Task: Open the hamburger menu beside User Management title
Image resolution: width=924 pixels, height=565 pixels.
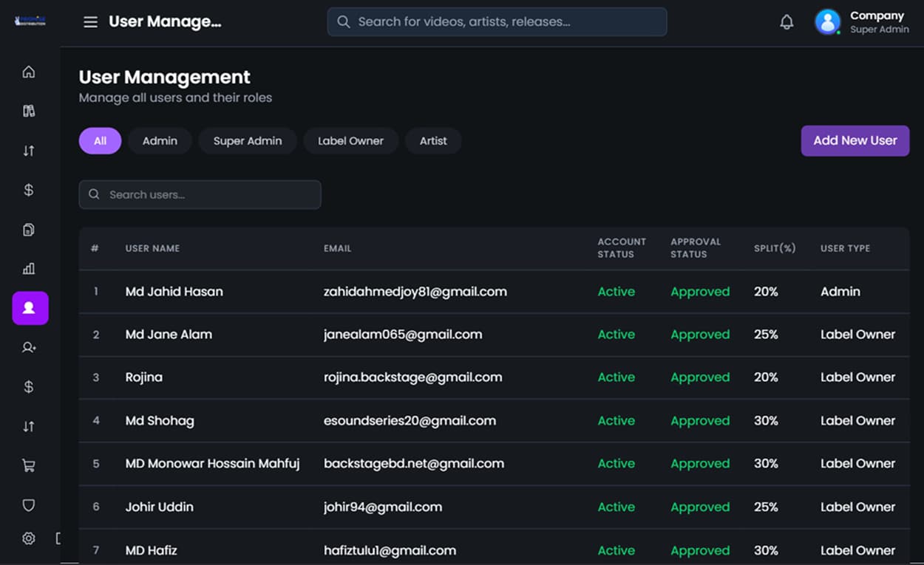Action: click(x=90, y=22)
